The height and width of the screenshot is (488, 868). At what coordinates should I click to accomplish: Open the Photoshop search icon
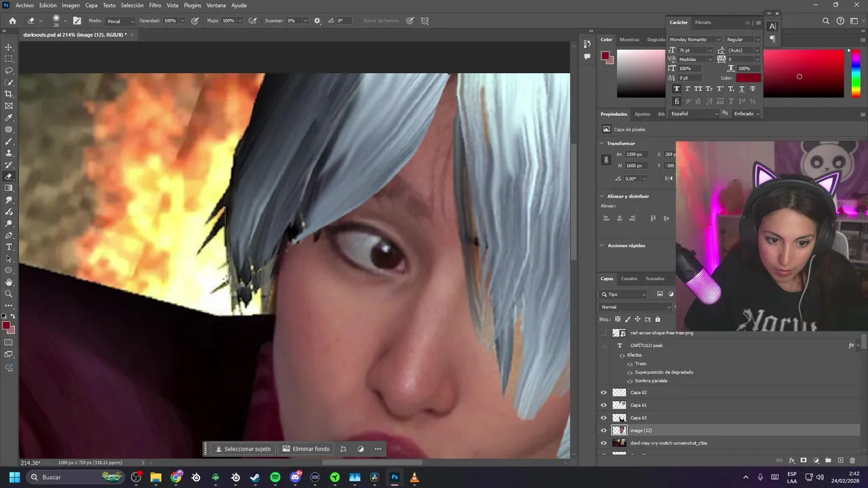pos(826,21)
